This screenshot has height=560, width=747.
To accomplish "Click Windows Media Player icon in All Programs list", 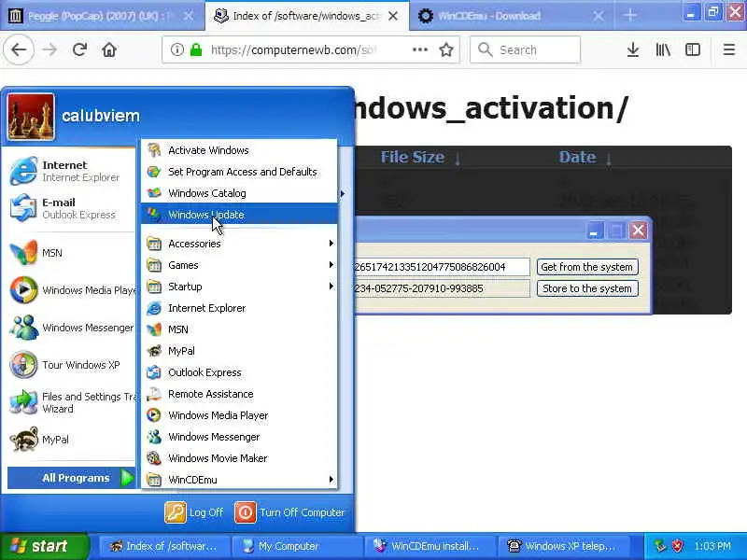I will coord(154,415).
